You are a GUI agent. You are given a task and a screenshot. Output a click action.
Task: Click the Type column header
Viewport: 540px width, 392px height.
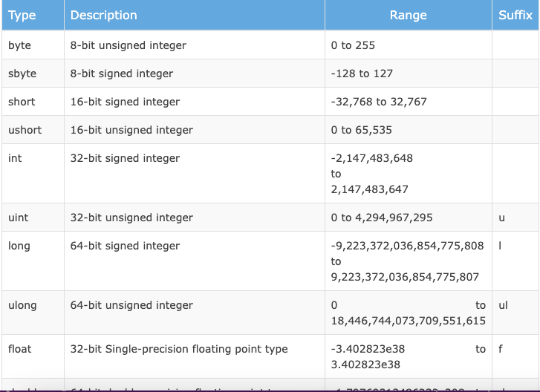(22, 16)
